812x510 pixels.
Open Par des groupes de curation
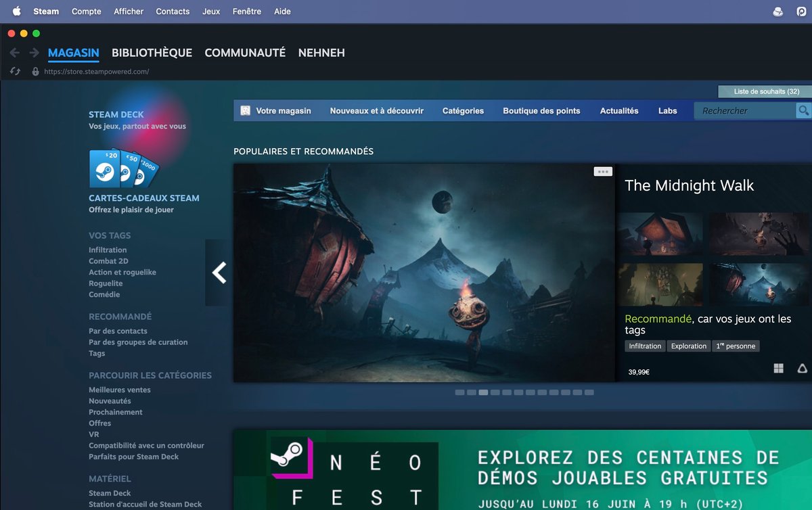click(138, 342)
